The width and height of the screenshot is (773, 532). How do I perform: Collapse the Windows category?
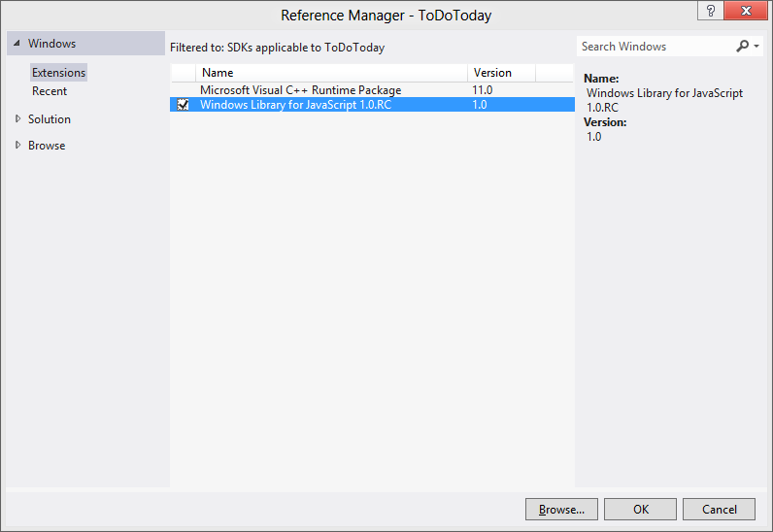[x=17, y=44]
